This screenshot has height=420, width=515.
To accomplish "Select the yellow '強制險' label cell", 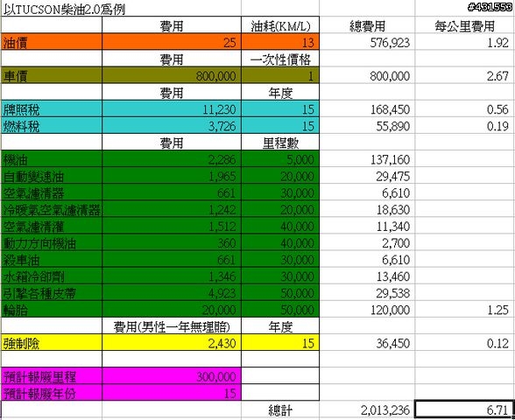I will point(52,343).
